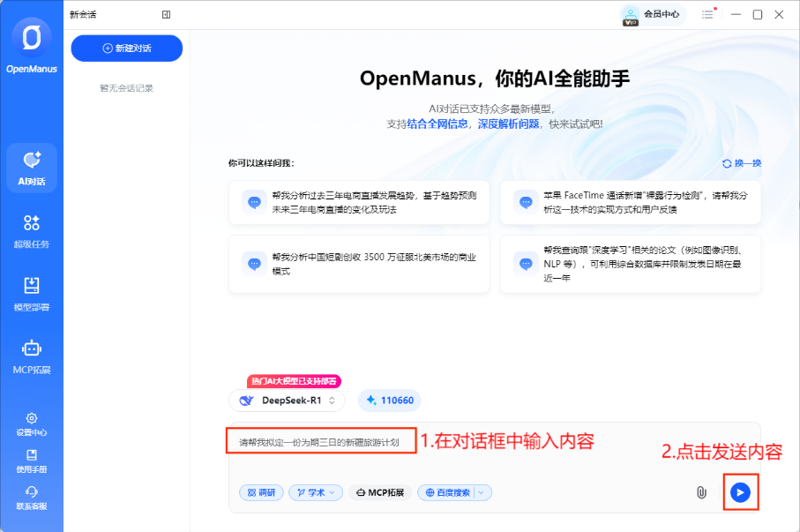Image resolution: width=800 pixels, height=532 pixels.
Task: Send the message with the blue arrow icon
Action: [x=740, y=492]
